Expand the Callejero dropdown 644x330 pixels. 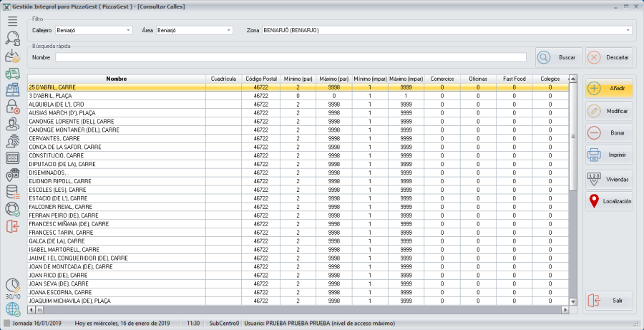coord(128,31)
